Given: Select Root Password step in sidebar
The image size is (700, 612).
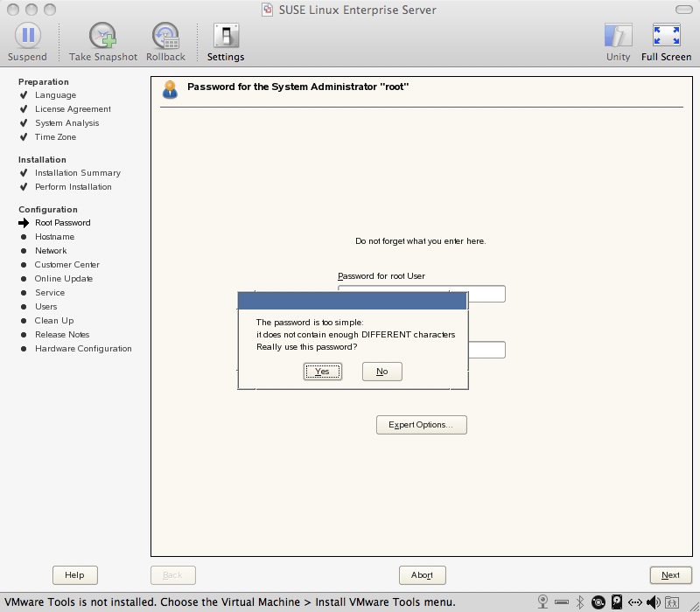Looking at the screenshot, I should [63, 223].
